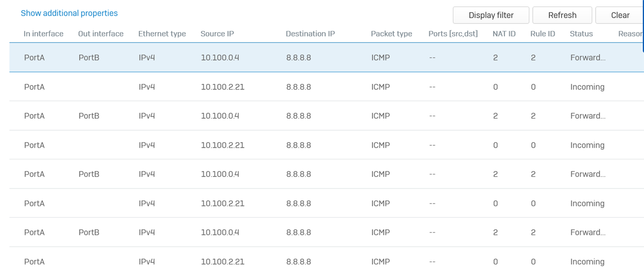Sort by Source IP column header
The image size is (644, 275).
pyautogui.click(x=217, y=34)
